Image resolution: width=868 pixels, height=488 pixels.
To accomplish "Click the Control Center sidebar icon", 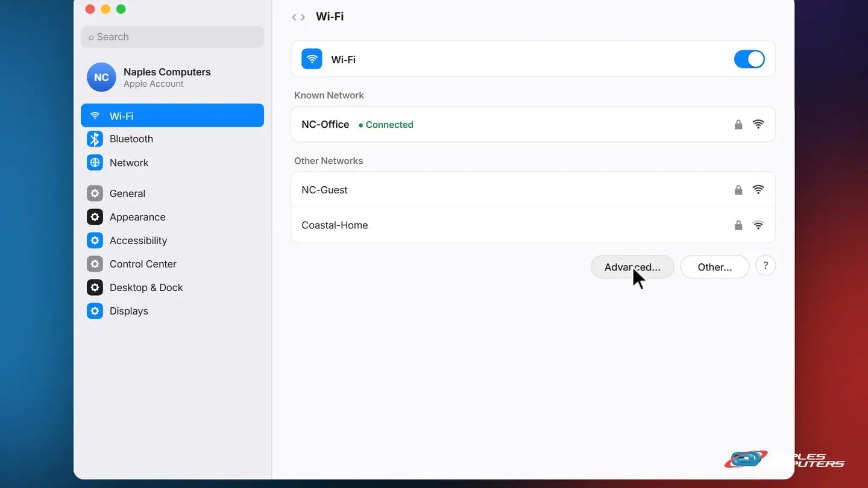I will (x=95, y=264).
